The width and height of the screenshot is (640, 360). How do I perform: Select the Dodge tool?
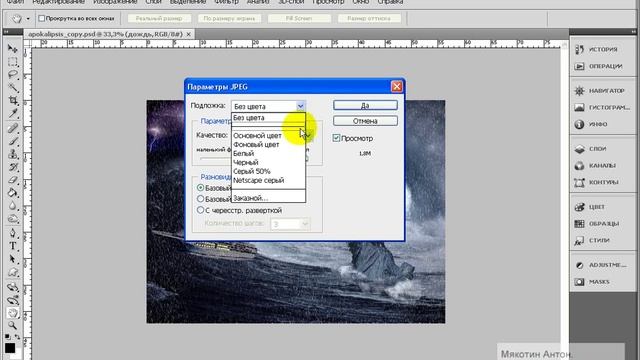click(13, 219)
